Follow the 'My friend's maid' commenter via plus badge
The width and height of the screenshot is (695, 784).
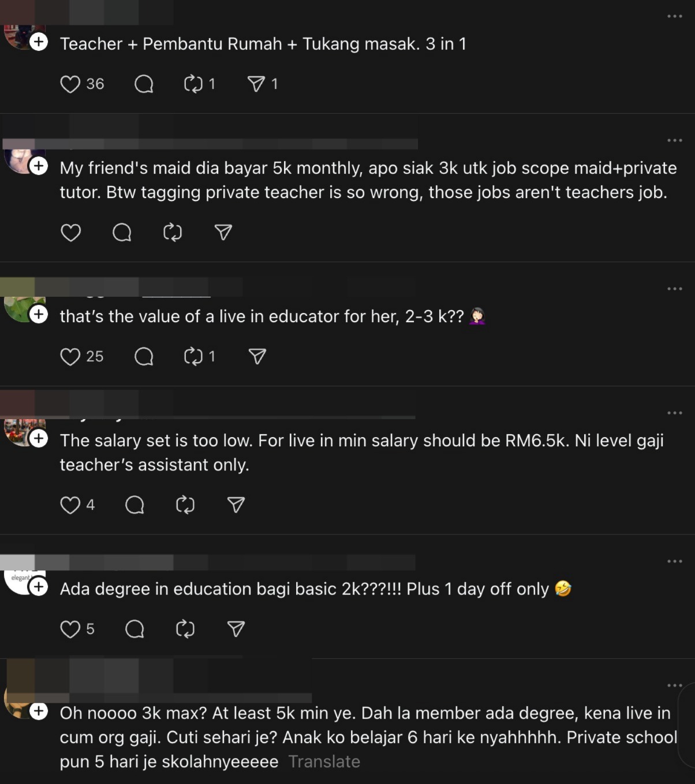tap(39, 166)
